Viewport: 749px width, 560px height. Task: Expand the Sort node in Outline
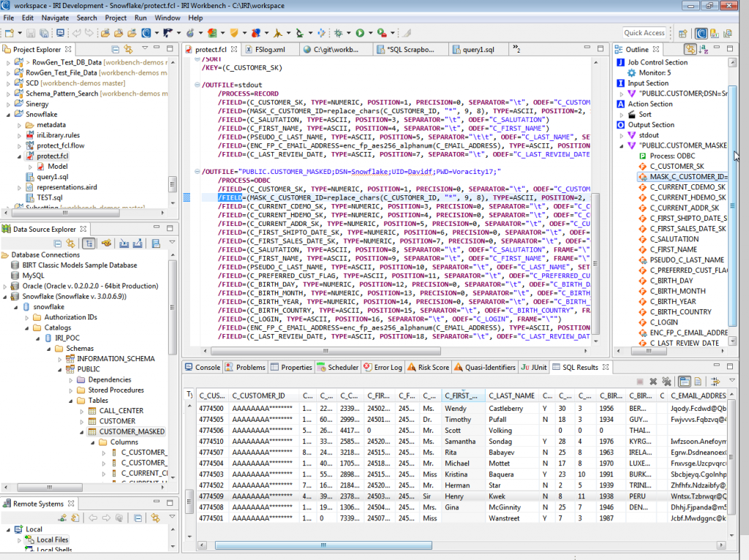622,115
